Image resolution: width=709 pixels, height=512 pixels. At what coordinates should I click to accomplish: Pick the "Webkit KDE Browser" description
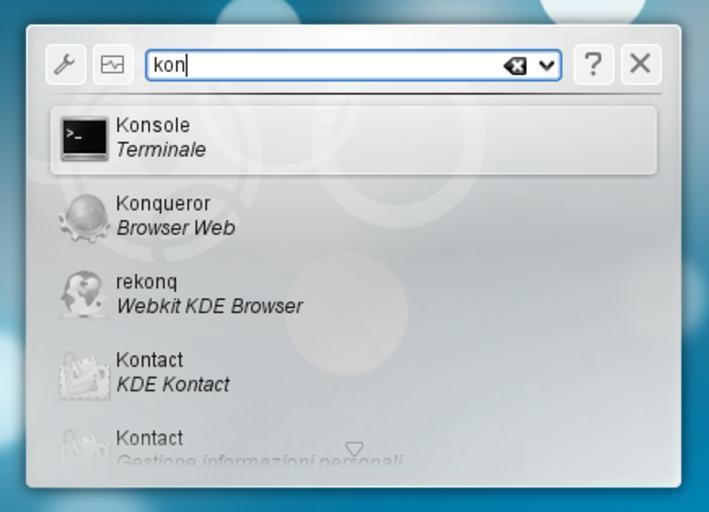coord(209,306)
